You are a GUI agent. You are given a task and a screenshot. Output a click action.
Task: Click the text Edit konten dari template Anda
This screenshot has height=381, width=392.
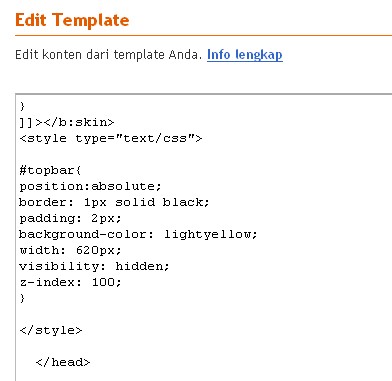(x=109, y=55)
